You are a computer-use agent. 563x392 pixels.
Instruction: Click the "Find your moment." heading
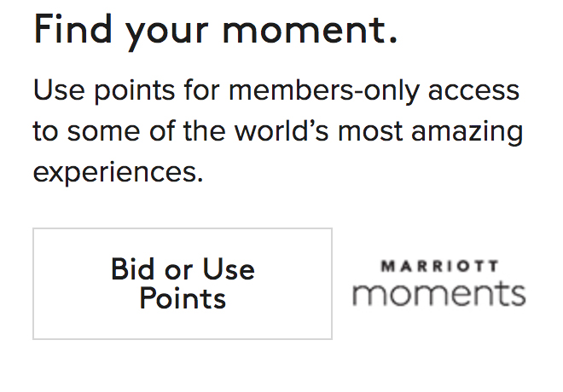(x=215, y=32)
